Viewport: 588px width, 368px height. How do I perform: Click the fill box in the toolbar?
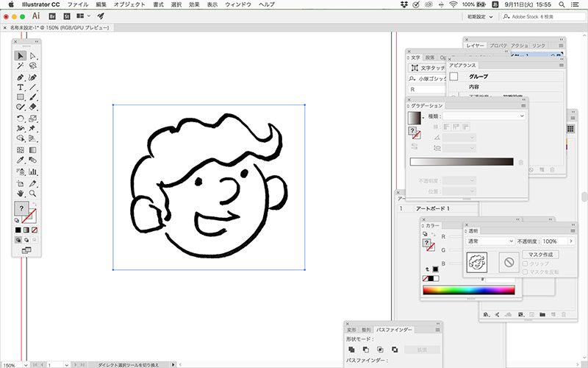pos(21,208)
